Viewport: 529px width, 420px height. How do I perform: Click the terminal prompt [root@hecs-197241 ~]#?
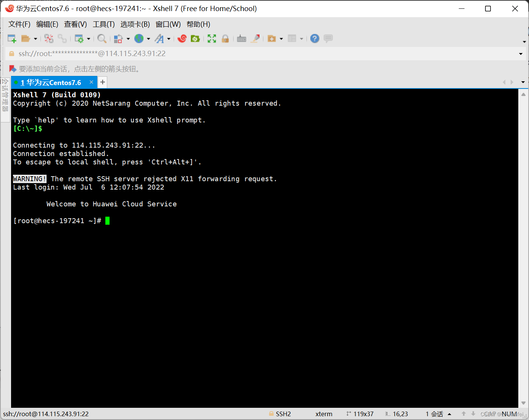click(x=57, y=221)
